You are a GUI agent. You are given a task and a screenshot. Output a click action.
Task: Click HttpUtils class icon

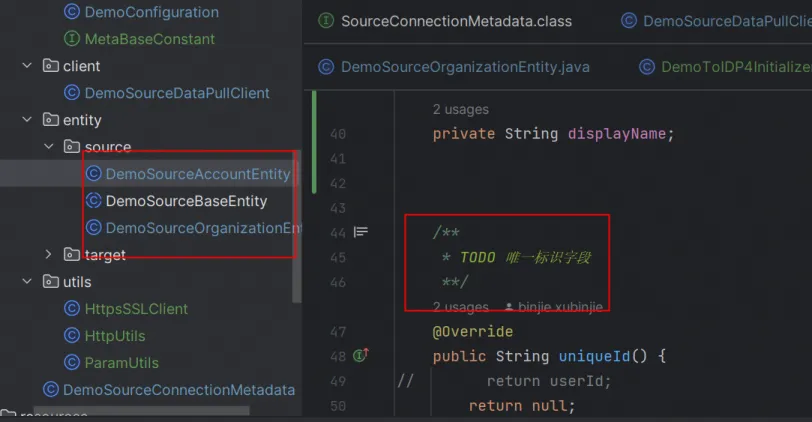click(71, 336)
